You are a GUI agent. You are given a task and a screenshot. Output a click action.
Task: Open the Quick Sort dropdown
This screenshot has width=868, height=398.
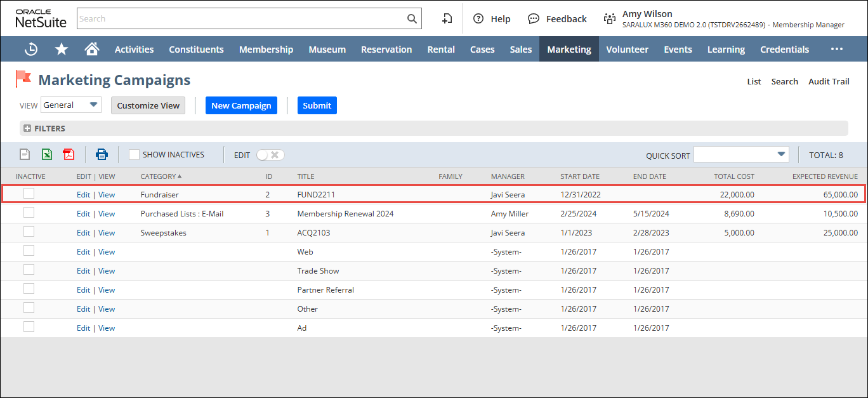[740, 155]
